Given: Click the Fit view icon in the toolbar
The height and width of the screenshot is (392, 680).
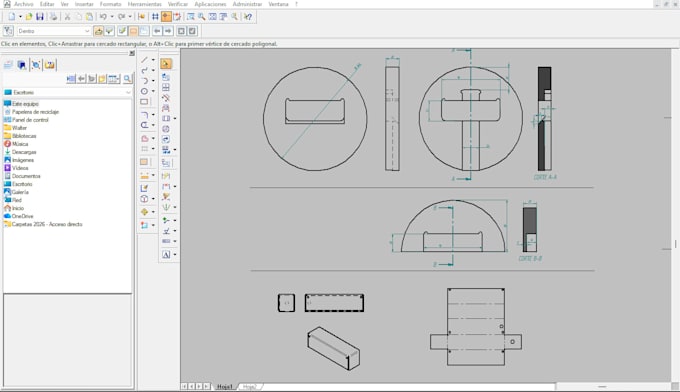Looking at the screenshot, I should tap(212, 16).
